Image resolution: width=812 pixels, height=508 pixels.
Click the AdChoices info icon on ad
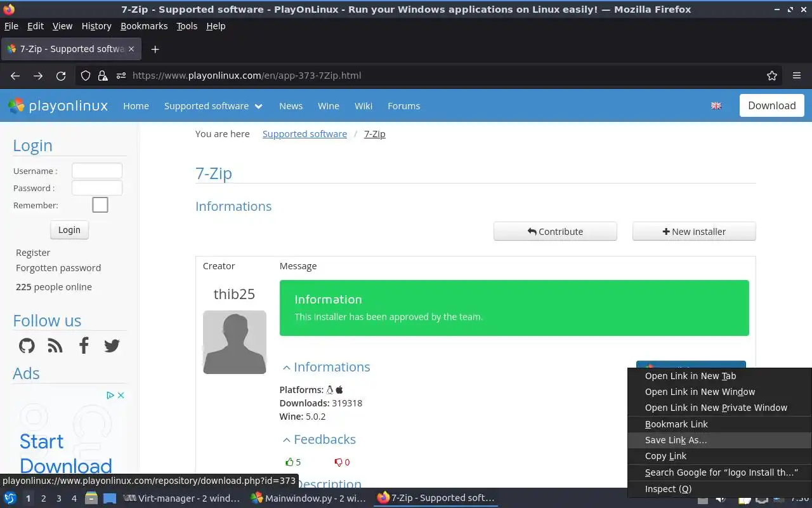pyautogui.click(x=110, y=395)
